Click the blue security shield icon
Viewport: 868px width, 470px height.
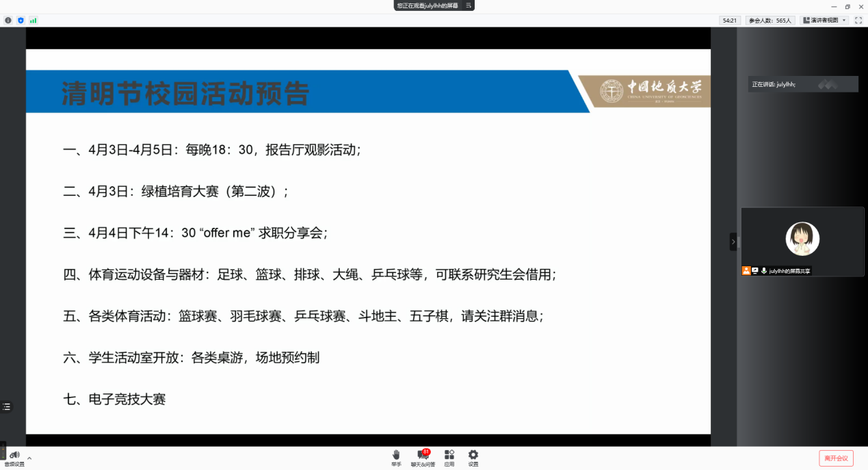tap(21, 21)
